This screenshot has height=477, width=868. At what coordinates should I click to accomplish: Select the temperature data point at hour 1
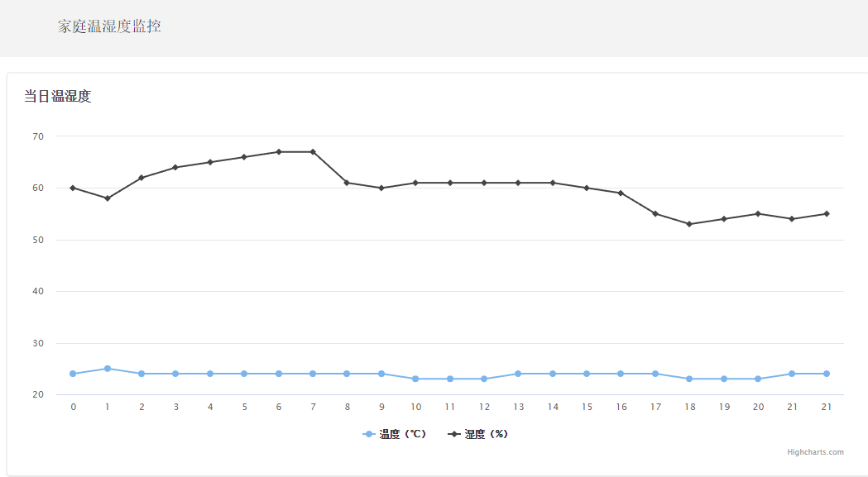pyautogui.click(x=108, y=369)
